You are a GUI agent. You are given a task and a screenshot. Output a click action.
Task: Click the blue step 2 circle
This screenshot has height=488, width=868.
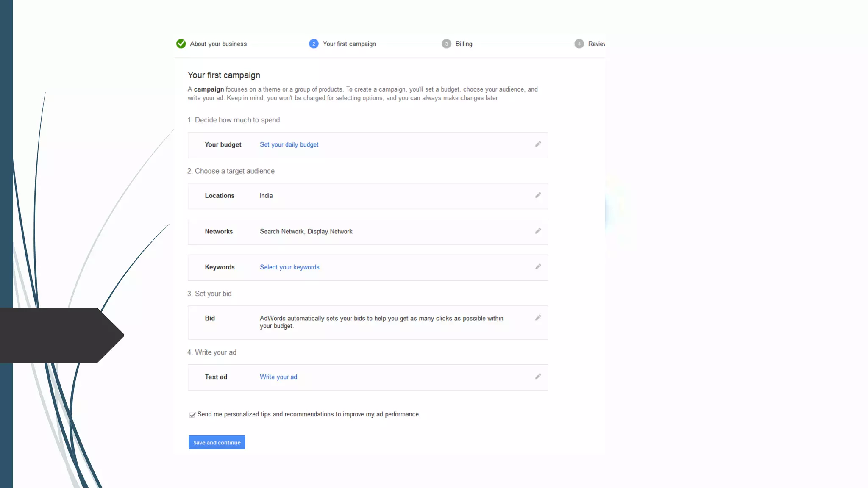pyautogui.click(x=314, y=44)
